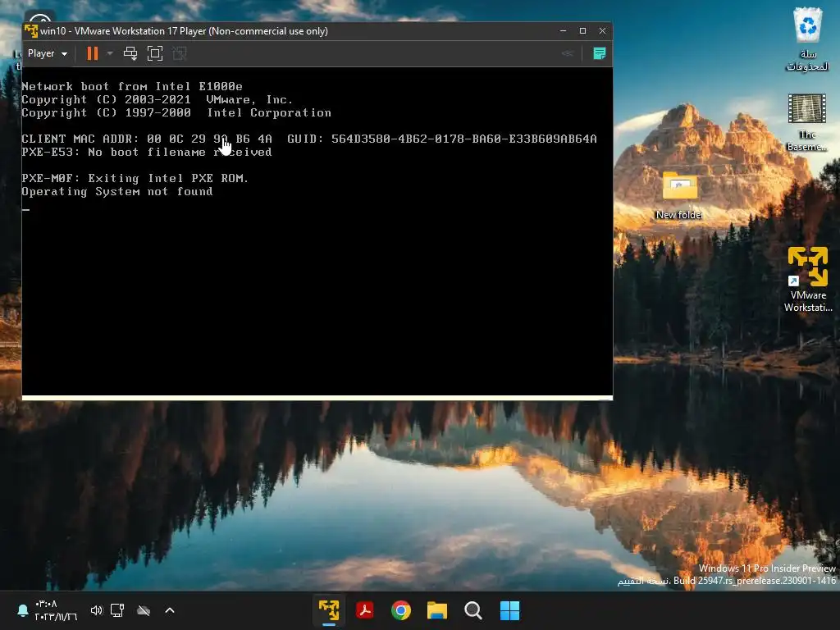
Task: Open File Explorer from the taskbar
Action: click(437, 610)
